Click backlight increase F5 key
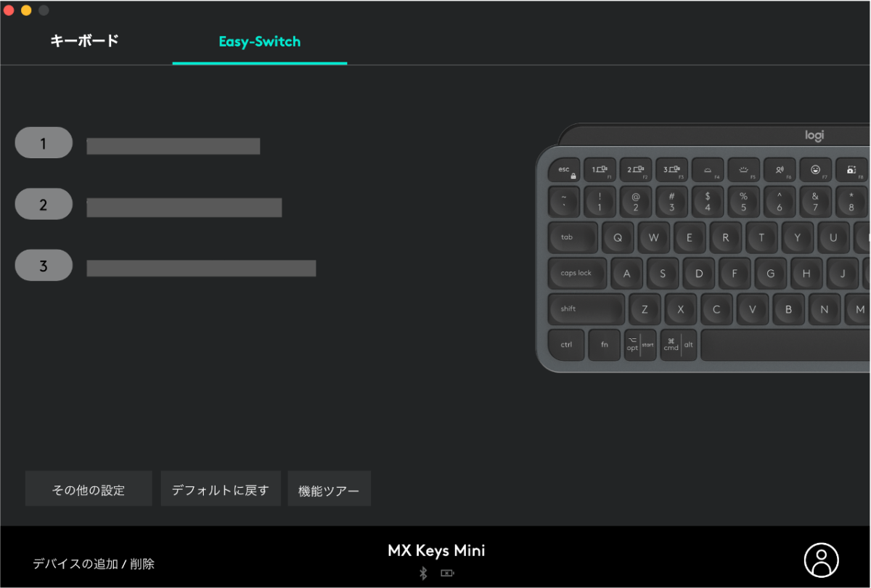871x588 pixels. [743, 170]
